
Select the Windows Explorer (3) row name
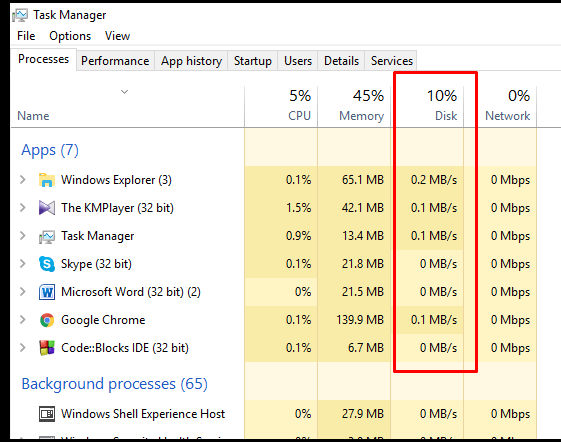pos(116,180)
